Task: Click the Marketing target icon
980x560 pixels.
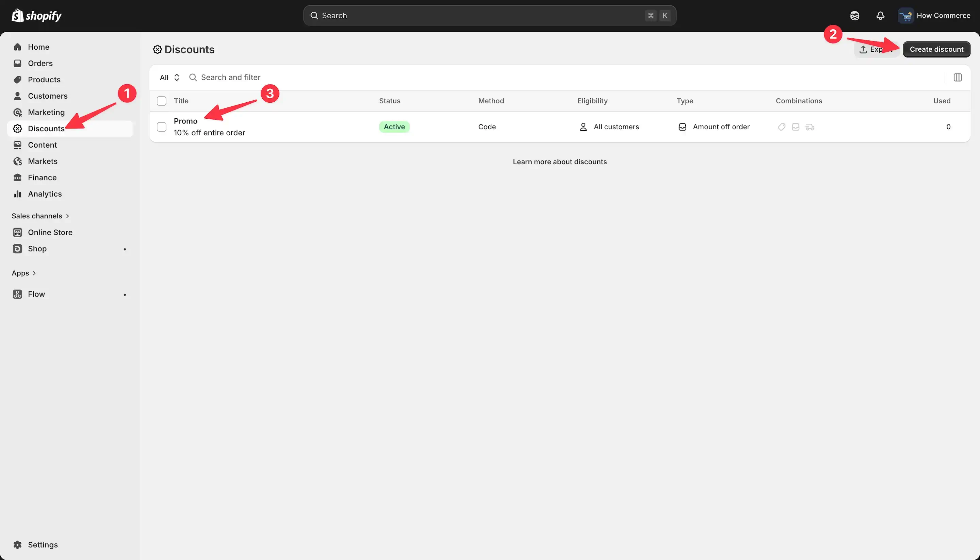Action: (x=17, y=112)
